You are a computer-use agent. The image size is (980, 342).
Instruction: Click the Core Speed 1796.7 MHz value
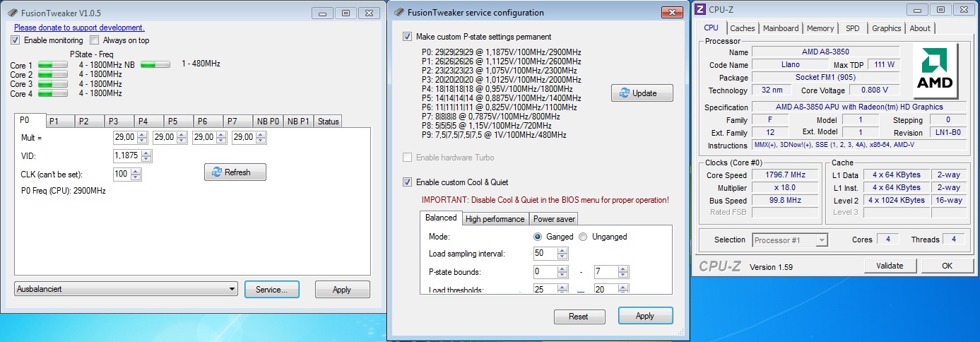(x=785, y=175)
